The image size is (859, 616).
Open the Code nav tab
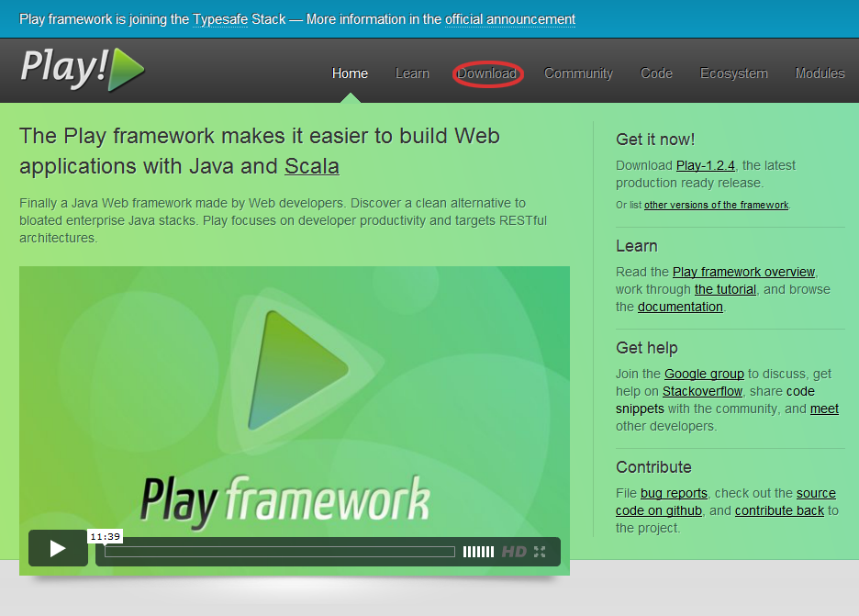coord(656,73)
